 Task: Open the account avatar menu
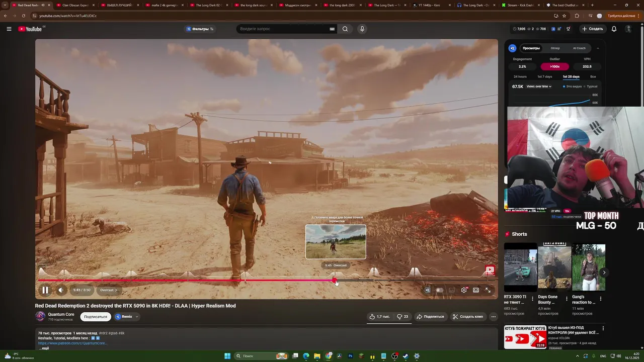click(x=628, y=29)
